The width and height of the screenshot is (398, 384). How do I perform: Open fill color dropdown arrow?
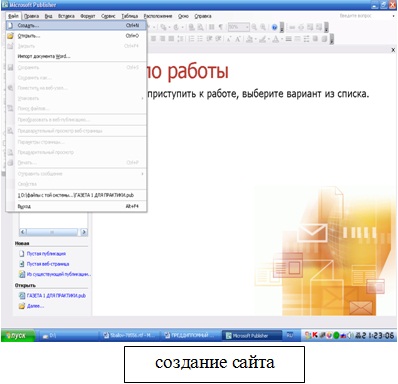coord(256,39)
